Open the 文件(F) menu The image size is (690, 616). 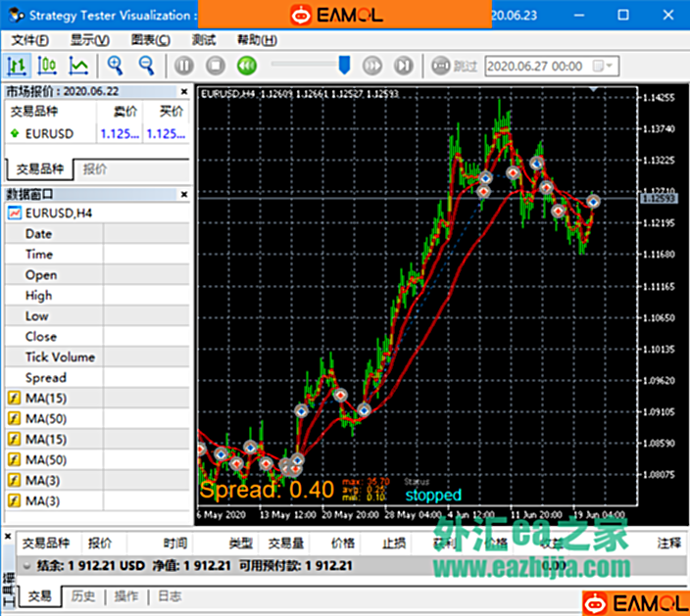(29, 40)
